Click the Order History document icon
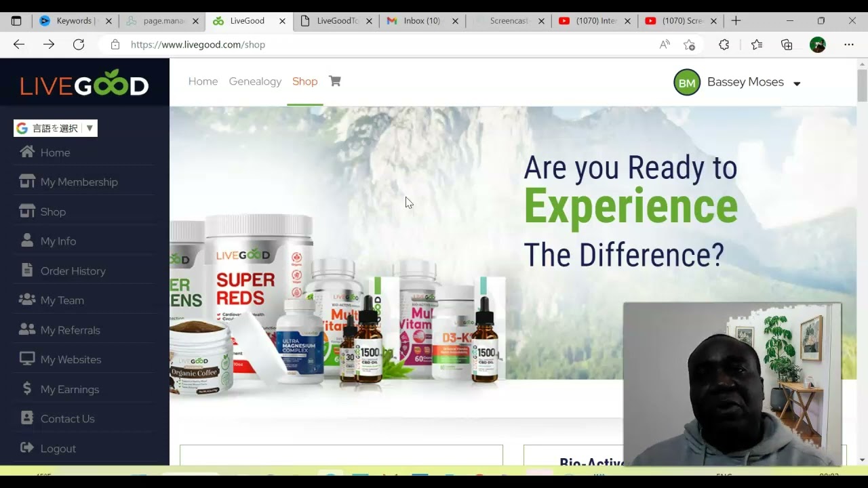The image size is (868, 488). (27, 270)
